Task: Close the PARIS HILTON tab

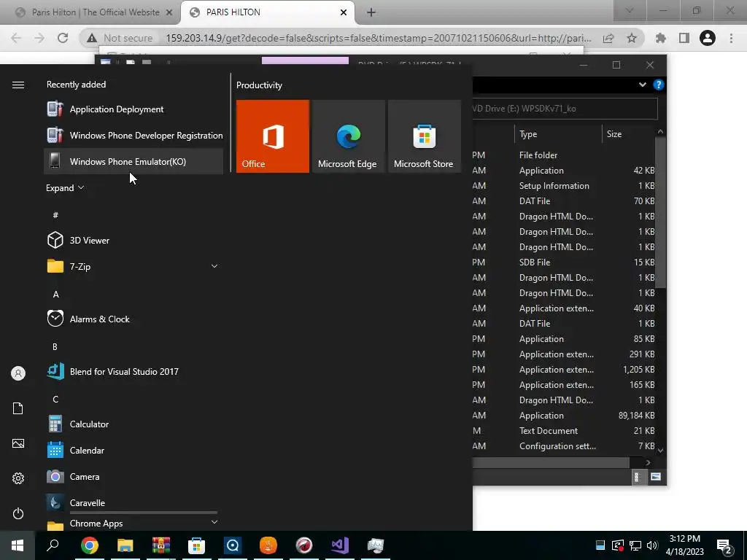Action: [x=344, y=12]
